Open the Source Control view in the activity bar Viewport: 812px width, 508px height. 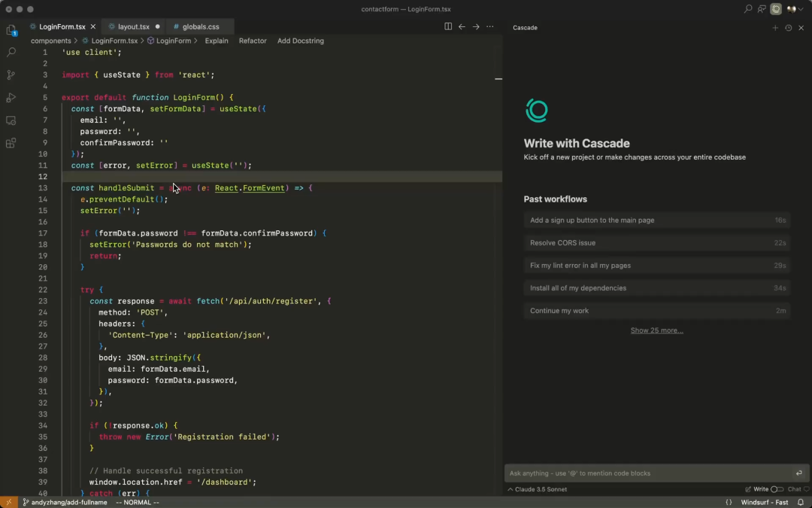(x=11, y=75)
